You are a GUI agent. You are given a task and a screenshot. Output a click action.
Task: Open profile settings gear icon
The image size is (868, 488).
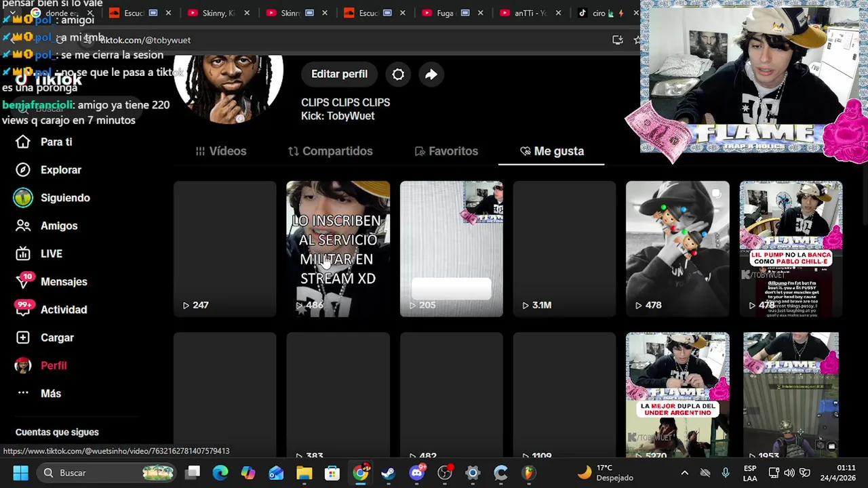[x=398, y=74]
